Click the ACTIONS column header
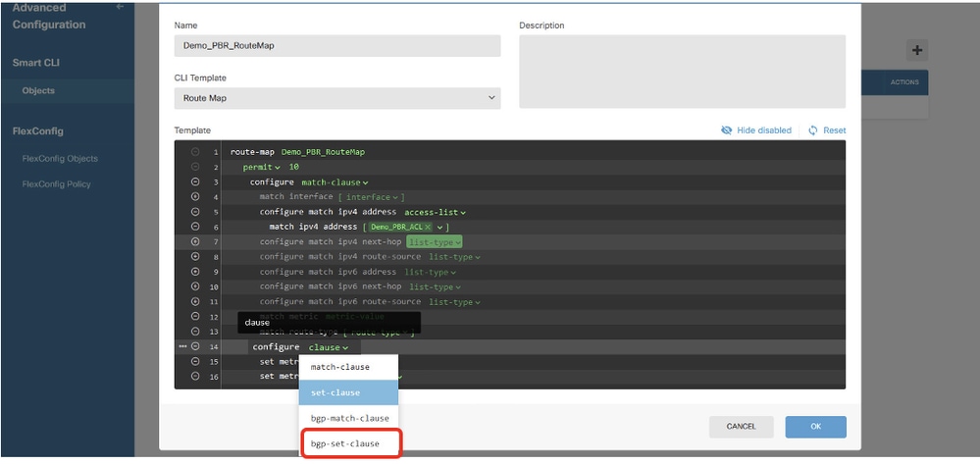This screenshot has height=464, width=980. coord(904,82)
